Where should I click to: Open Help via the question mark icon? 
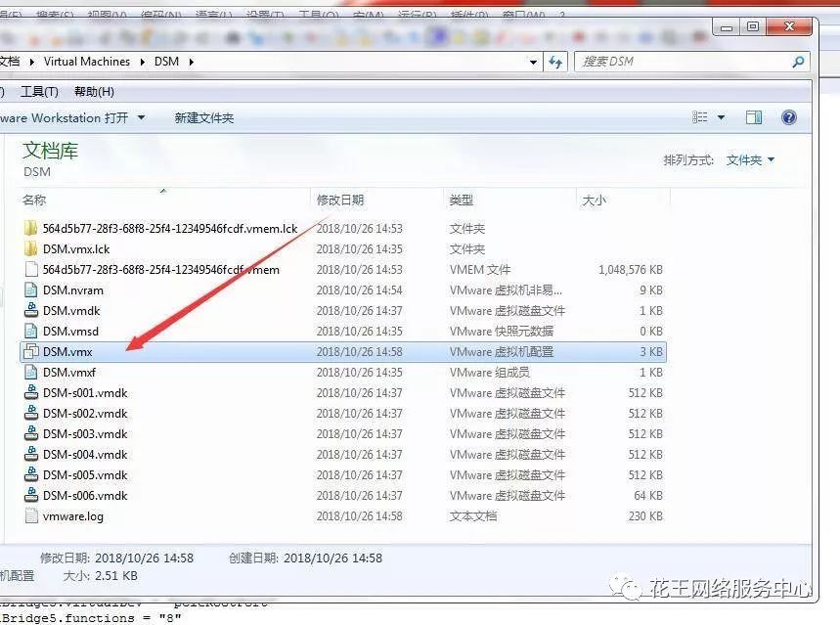(788, 117)
